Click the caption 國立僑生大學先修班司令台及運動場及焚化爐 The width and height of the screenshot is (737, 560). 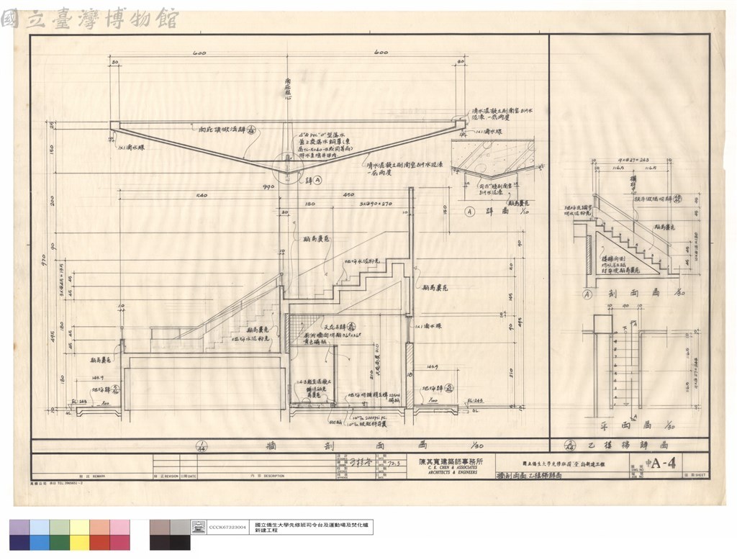(x=311, y=524)
